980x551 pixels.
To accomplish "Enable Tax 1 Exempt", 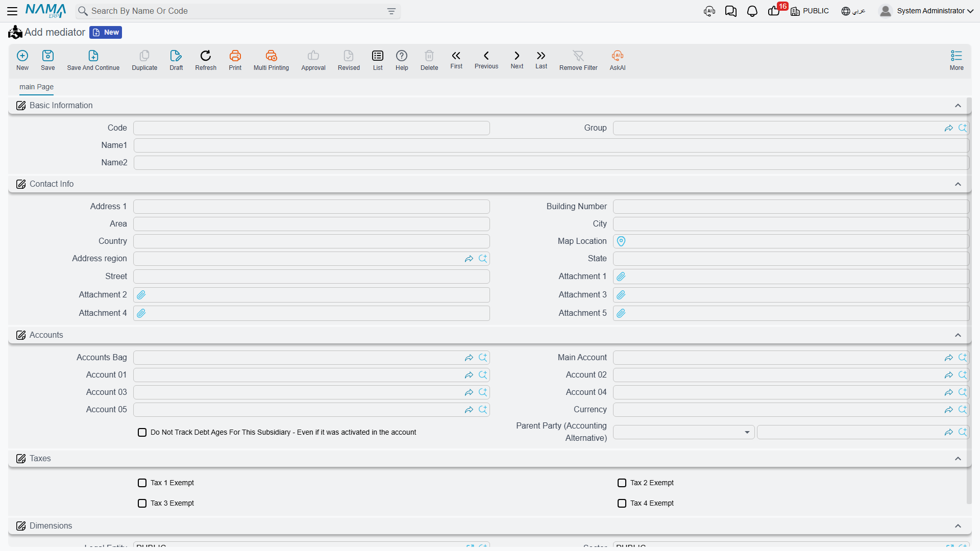I will 142,483.
